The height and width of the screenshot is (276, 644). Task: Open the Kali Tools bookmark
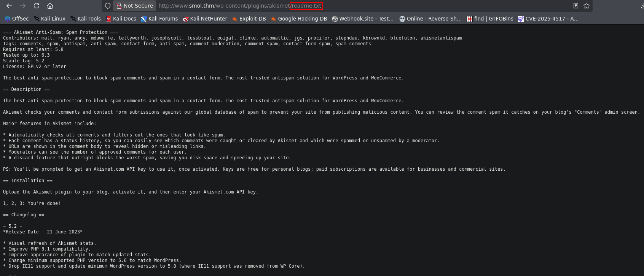point(86,19)
